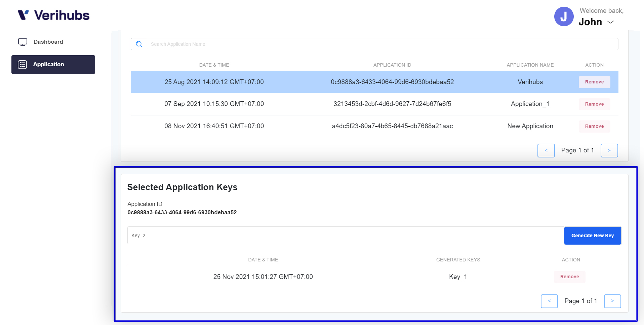
Task: Select the Application menu item
Action: click(x=53, y=65)
